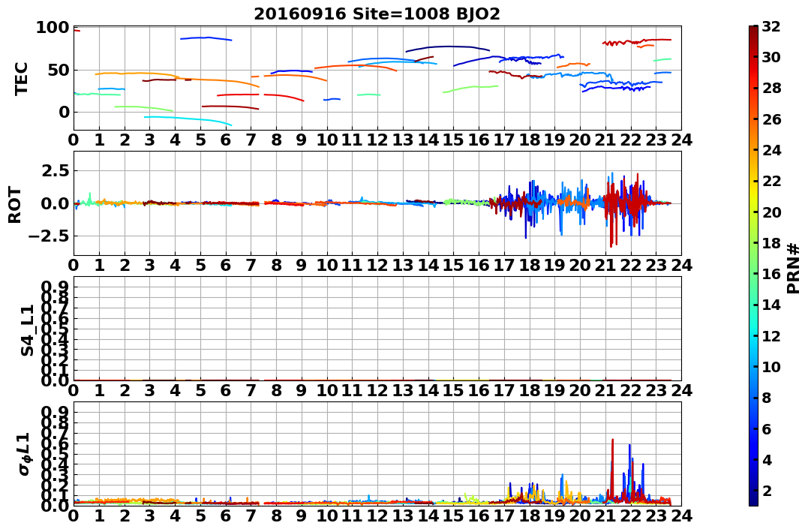Viewport: 808px width, 532px height.
Task: Click hour 10 tick under S4_L1 panel
Action: coord(327,391)
